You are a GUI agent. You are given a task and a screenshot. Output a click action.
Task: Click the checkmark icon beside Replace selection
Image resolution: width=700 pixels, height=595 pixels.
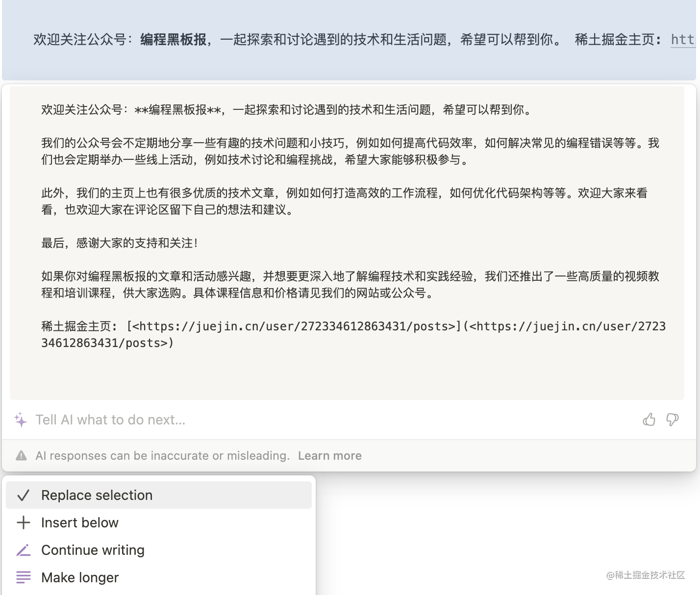pos(24,496)
